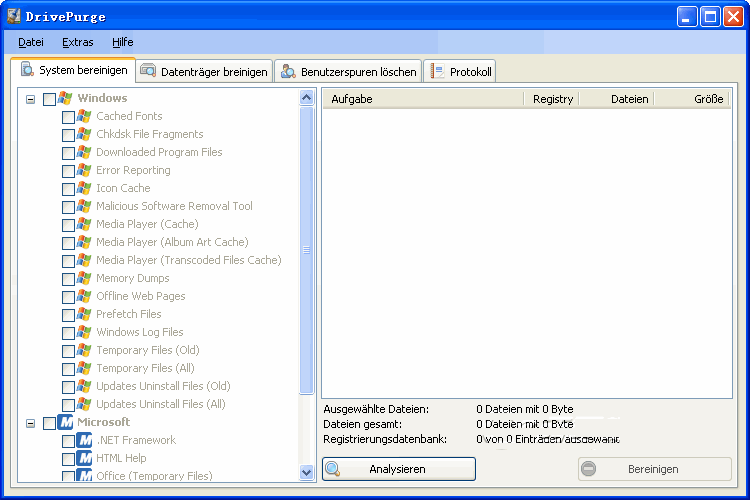Click the Analysieren button
750x500 pixels.
(399, 469)
